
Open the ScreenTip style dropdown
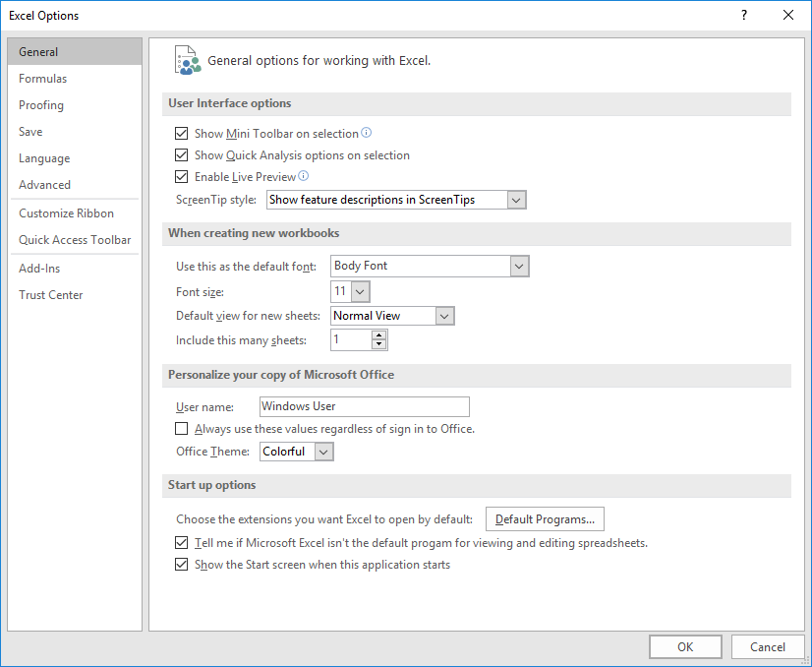tap(516, 199)
